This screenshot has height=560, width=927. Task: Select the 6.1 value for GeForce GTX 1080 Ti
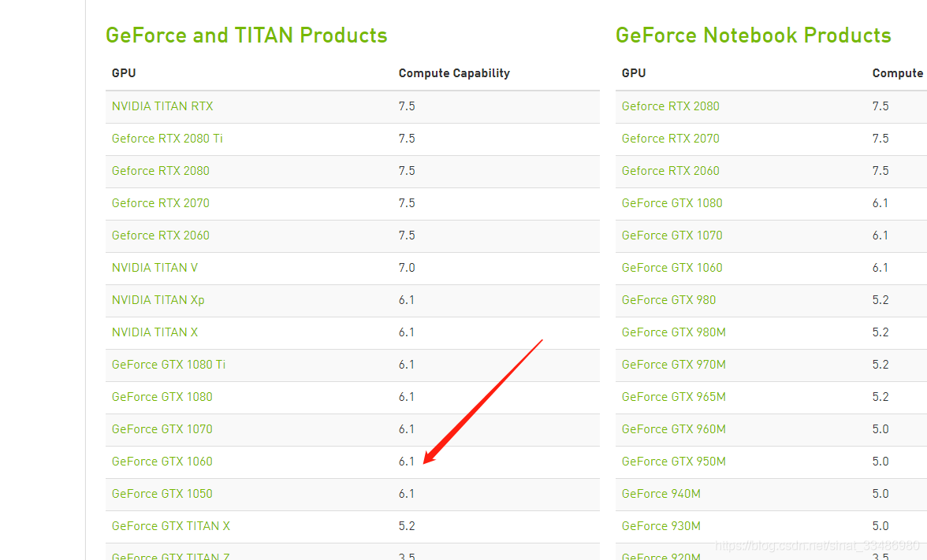pyautogui.click(x=406, y=365)
